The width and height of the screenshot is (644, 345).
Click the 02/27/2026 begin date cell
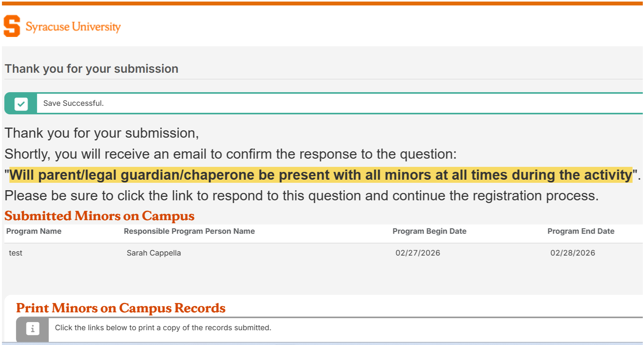tap(417, 253)
